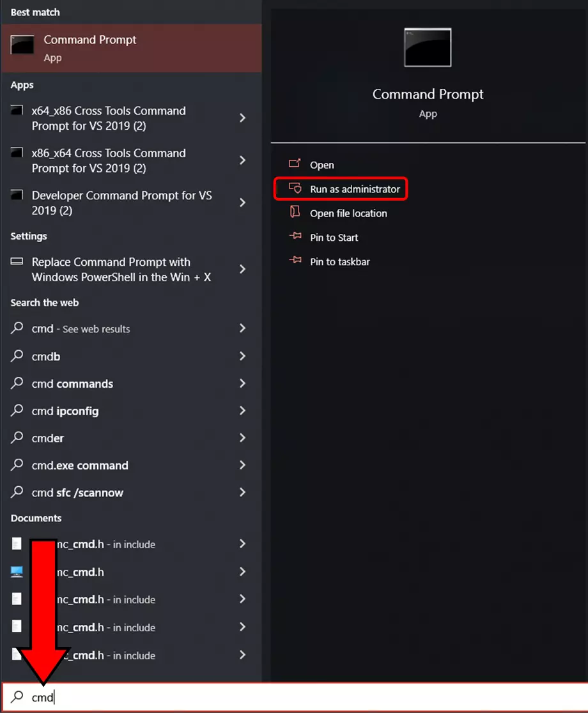Click Run as administrator label
This screenshot has width=588, height=713.
point(355,189)
